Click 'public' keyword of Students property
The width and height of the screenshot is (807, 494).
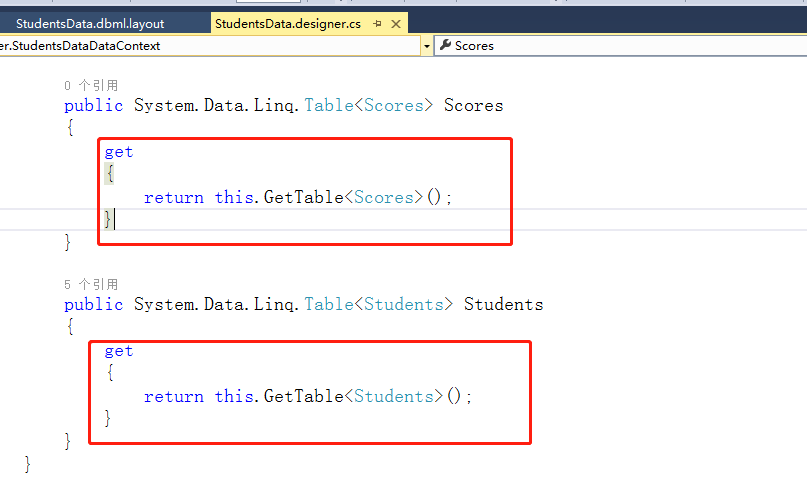pos(94,305)
